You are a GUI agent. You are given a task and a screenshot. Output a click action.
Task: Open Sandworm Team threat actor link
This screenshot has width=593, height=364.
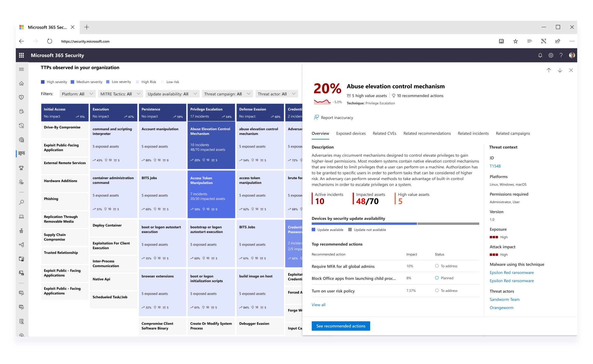504,299
